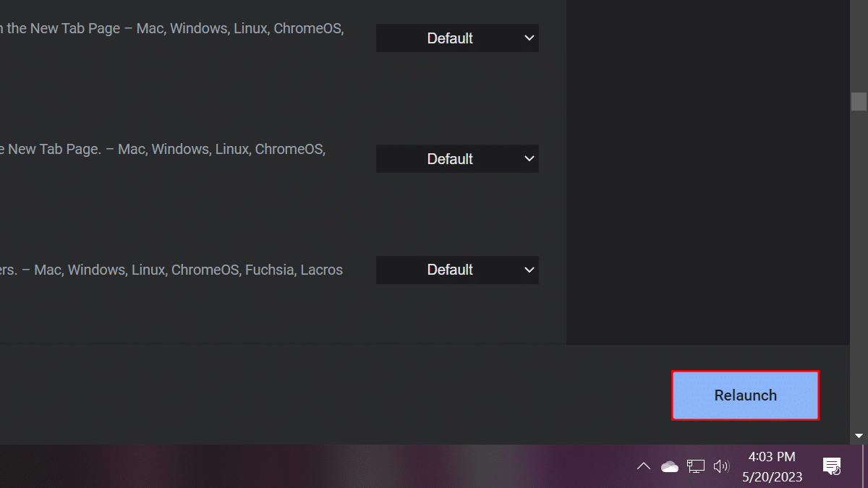The width and height of the screenshot is (868, 488).
Task: Relaunch the browser to apply flags
Action: (745, 395)
